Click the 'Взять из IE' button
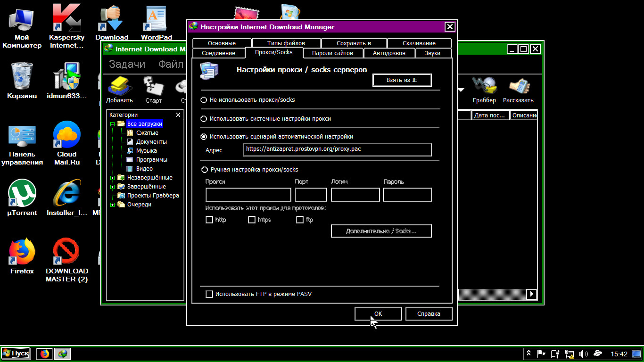 [x=402, y=80]
